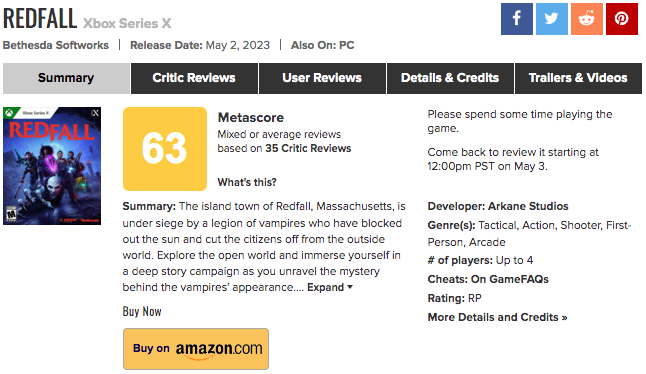
Task: Follow the More Details and Credits link
Action: click(497, 317)
